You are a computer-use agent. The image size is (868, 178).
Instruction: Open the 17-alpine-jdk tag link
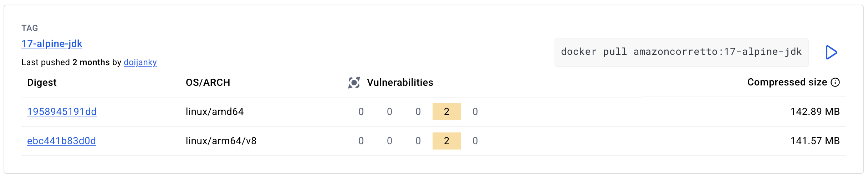coord(52,43)
